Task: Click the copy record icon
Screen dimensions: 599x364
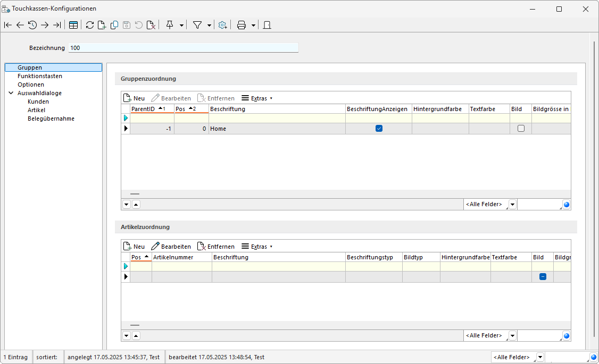Action: click(114, 25)
